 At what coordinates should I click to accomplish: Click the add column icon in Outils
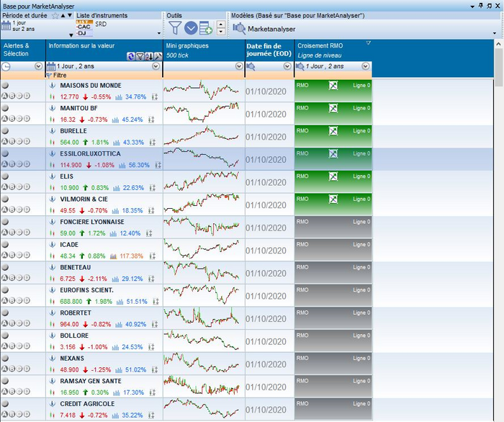206,28
